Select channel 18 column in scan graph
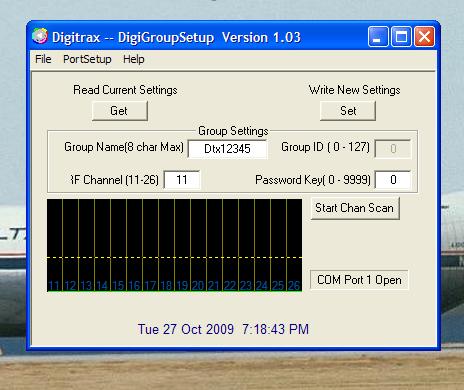This screenshot has height=390, width=464. pos(166,245)
